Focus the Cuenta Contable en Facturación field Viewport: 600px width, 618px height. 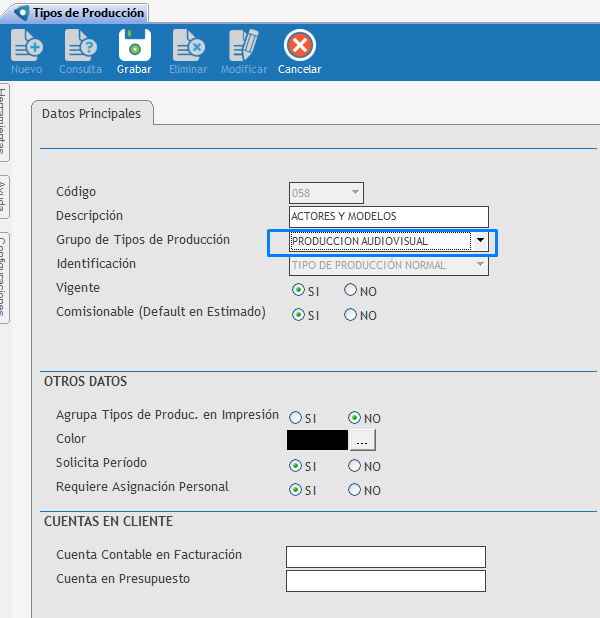pyautogui.click(x=385, y=557)
